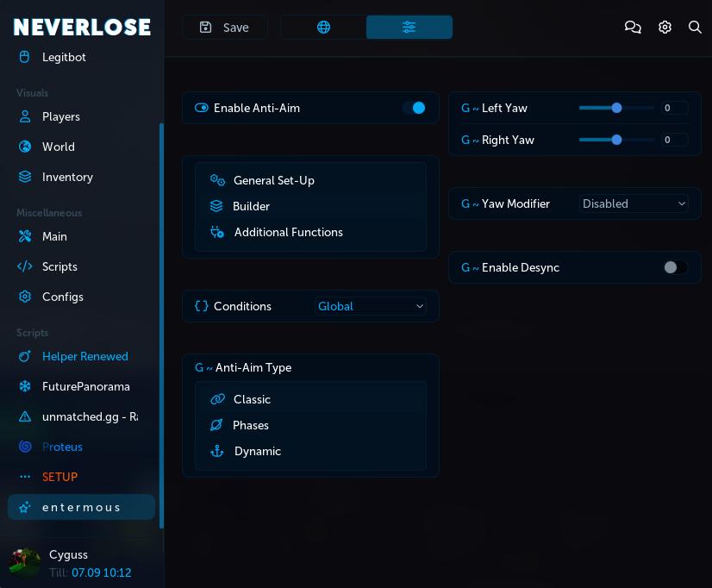Open Additional Functions section
Screen dimensions: 712x588
coord(288,232)
